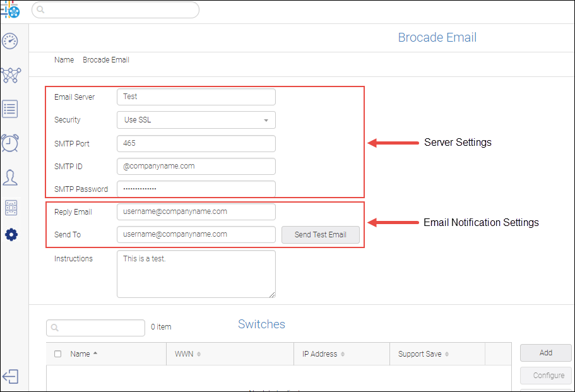575x392 pixels.
Task: Click the Email Server input field
Action: [x=196, y=97]
